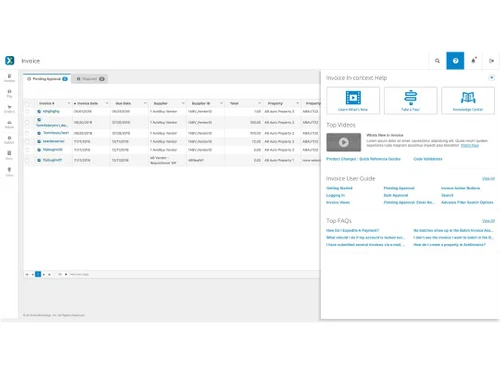The width and height of the screenshot is (500, 375).
Task: Open the search icon in the header
Action: coord(437,61)
